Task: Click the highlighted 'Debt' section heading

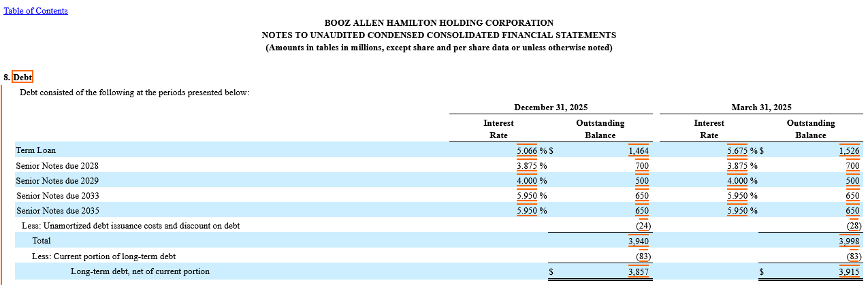Action: coord(22,78)
